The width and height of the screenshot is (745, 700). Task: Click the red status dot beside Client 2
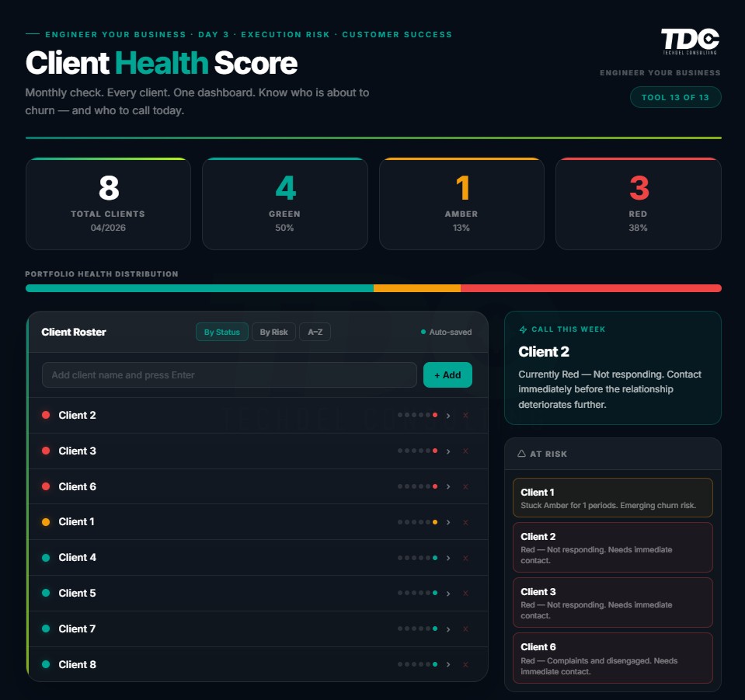(x=47, y=415)
